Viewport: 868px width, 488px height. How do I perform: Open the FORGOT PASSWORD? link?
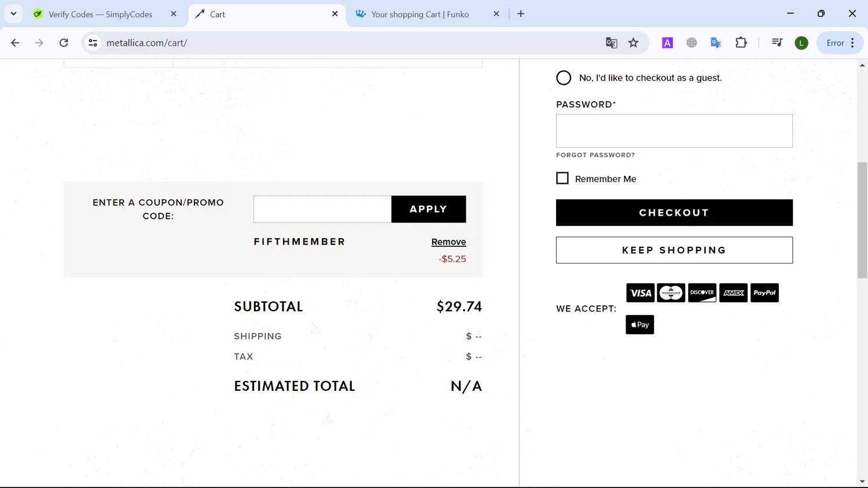tap(595, 155)
